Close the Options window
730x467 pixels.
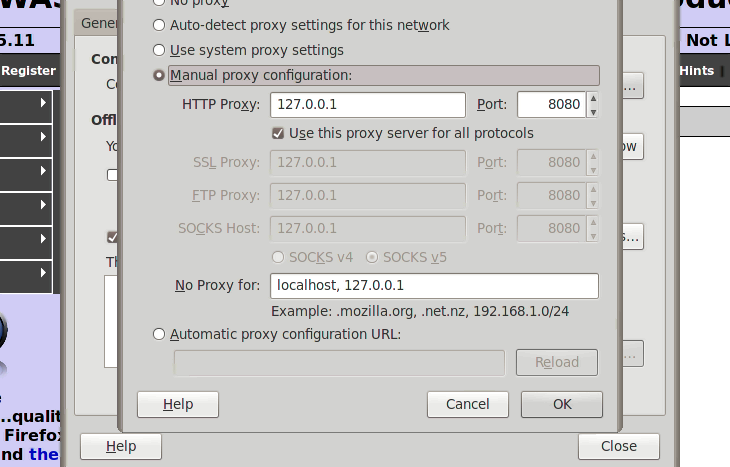click(618, 446)
